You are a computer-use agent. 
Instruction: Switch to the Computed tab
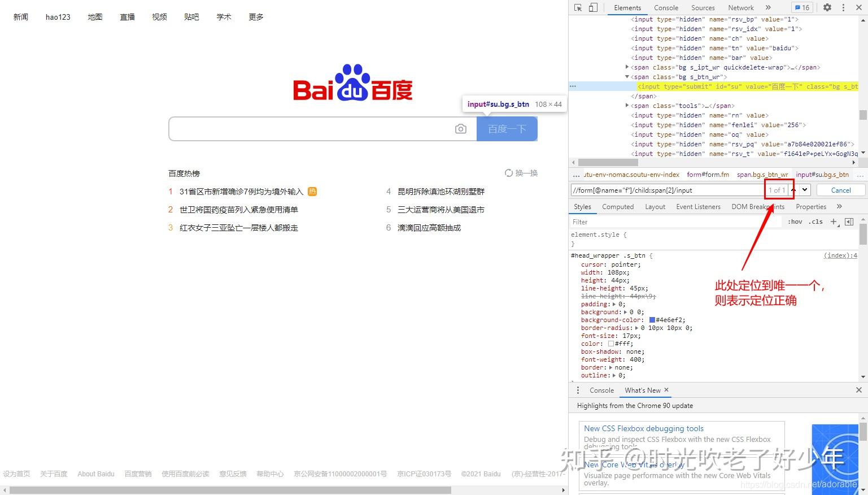pyautogui.click(x=617, y=206)
